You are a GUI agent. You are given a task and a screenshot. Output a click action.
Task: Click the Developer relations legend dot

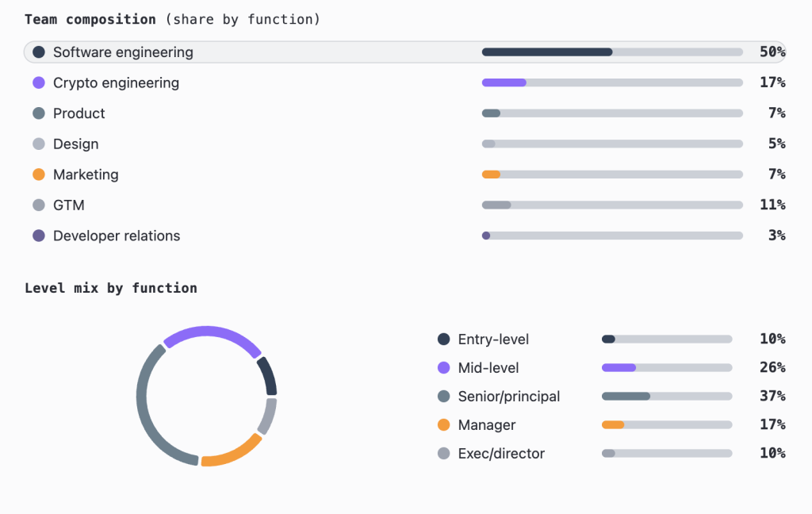click(x=38, y=236)
